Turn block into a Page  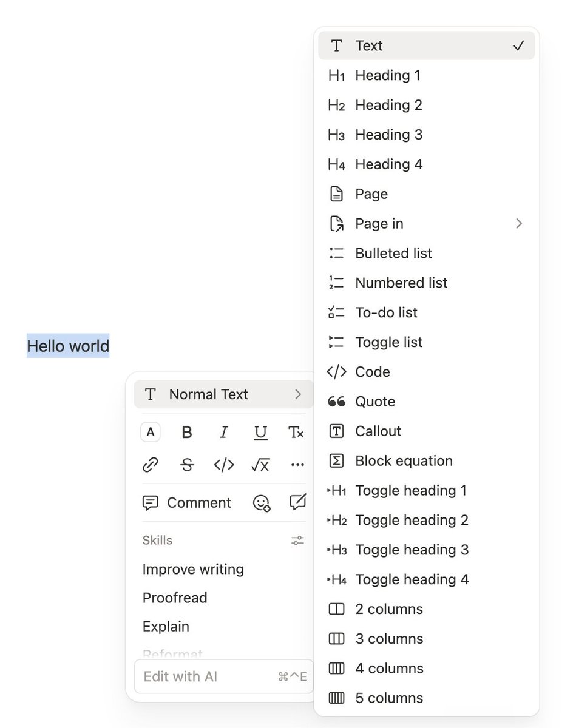click(x=427, y=194)
